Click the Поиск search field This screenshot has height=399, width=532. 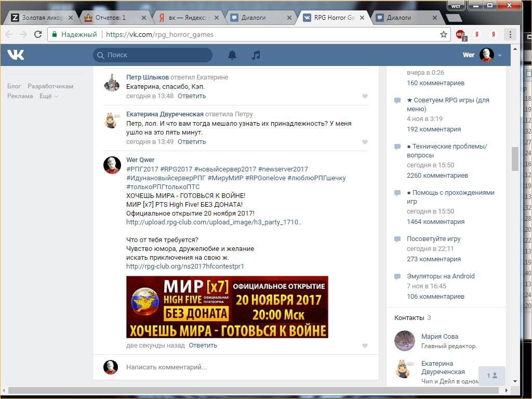(x=153, y=55)
